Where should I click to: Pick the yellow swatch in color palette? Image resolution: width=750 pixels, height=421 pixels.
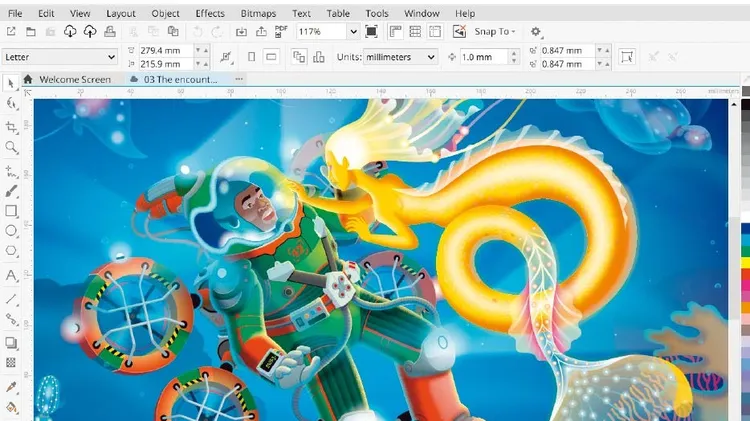746,262
